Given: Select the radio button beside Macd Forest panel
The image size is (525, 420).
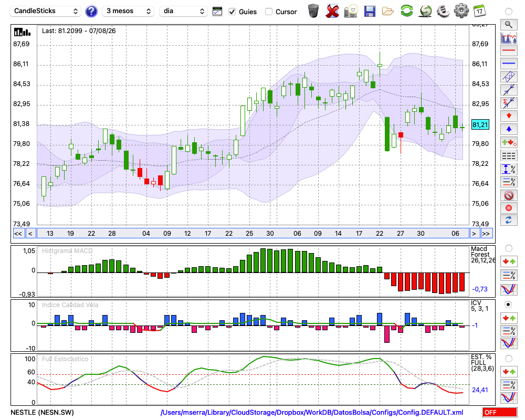Looking at the screenshot, I should 508,248.
